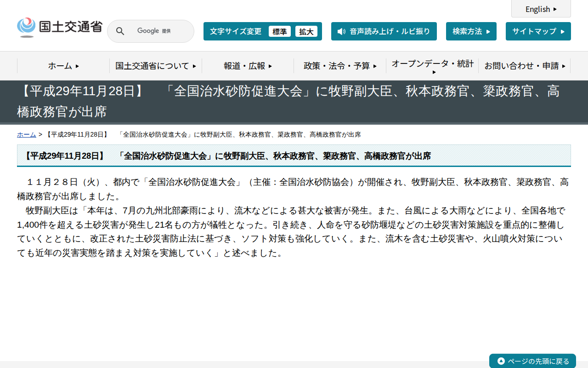Expand the 国土交通省について menu
The height and width of the screenshot is (368, 588).
[154, 66]
